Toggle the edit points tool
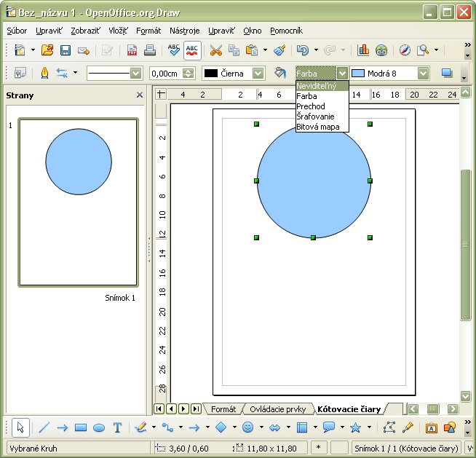The width and height of the screenshot is (476, 458). pos(389,427)
